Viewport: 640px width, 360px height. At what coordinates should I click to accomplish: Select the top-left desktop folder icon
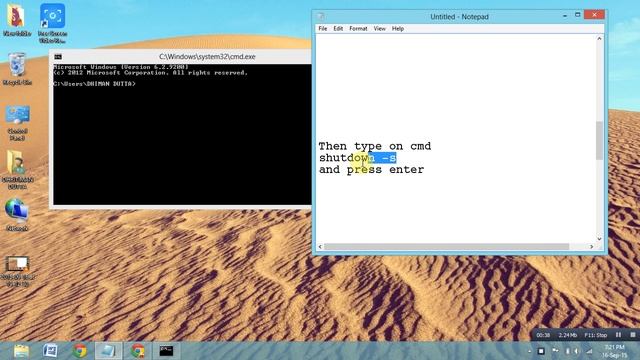(x=17, y=20)
